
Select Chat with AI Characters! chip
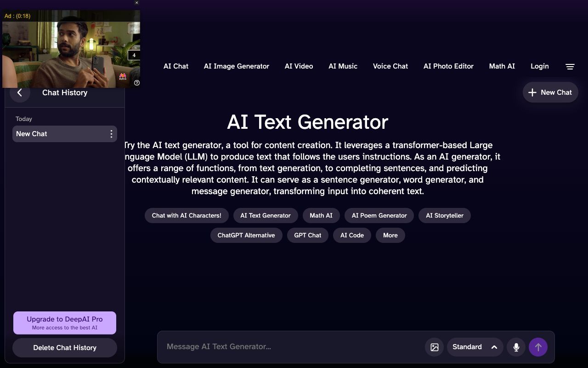tap(187, 216)
